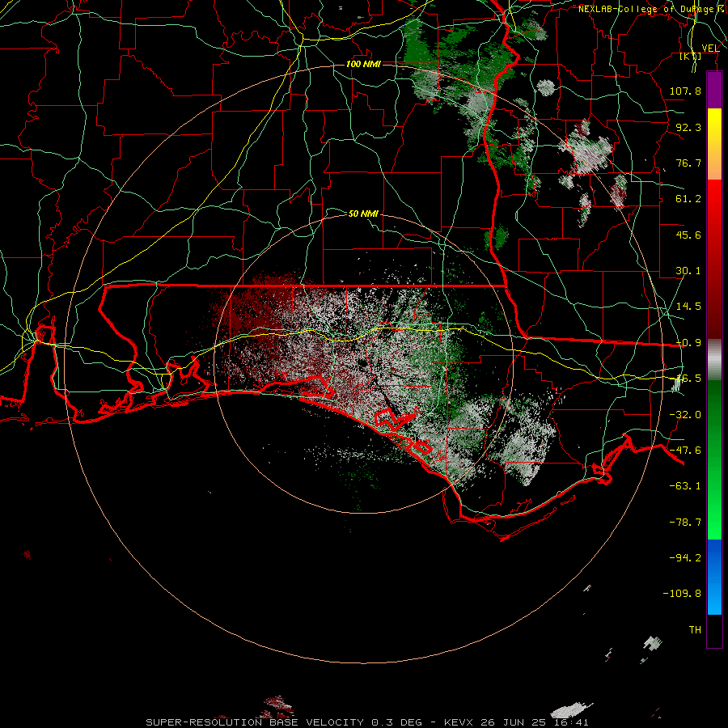Viewport: 728px width, 728px height.
Task: Click the -94.2 velocity scale label
Action: coord(685,558)
